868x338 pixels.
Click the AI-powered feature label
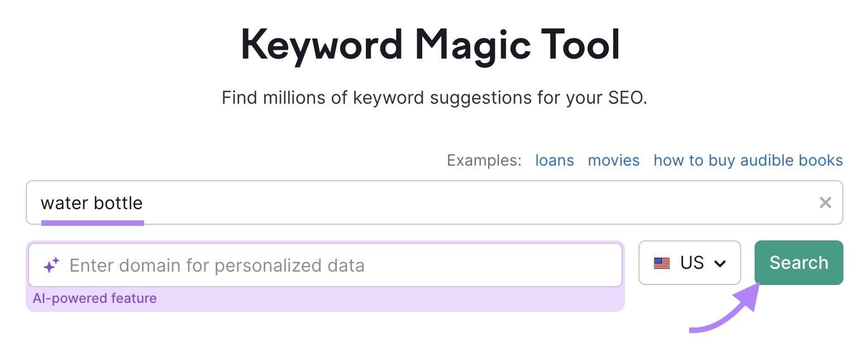94,298
